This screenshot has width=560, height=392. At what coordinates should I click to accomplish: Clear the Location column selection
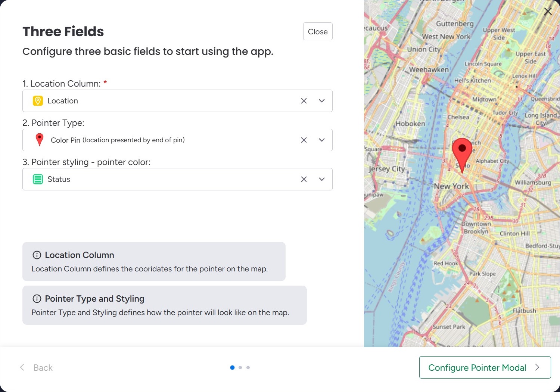(x=304, y=101)
